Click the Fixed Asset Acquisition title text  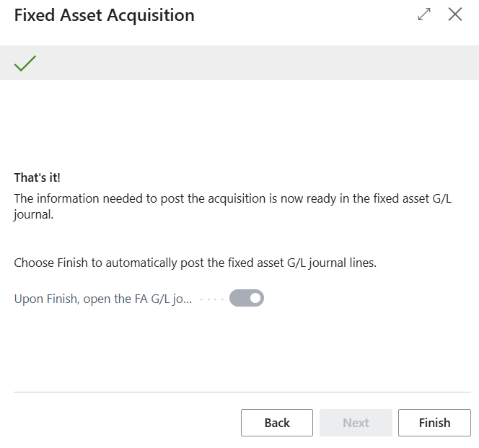point(105,15)
